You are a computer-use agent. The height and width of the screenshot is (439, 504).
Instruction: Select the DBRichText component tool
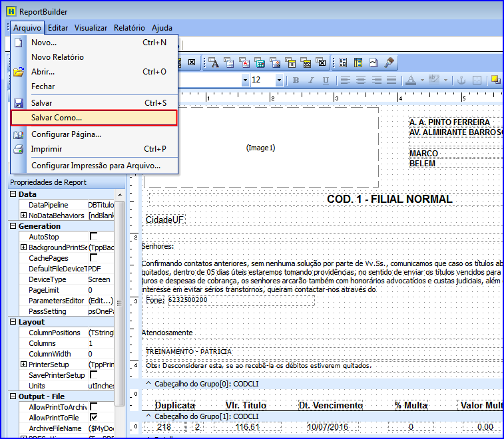(x=244, y=63)
